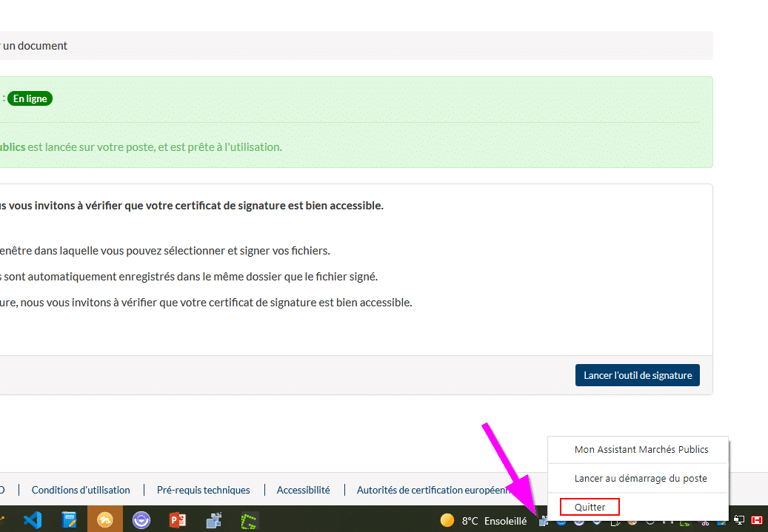Click Marchés Publics assistant tray icon
The height and width of the screenshot is (532, 768).
point(544,522)
